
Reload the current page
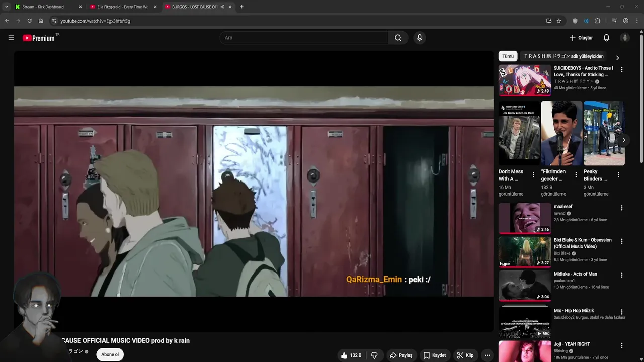click(29, 21)
